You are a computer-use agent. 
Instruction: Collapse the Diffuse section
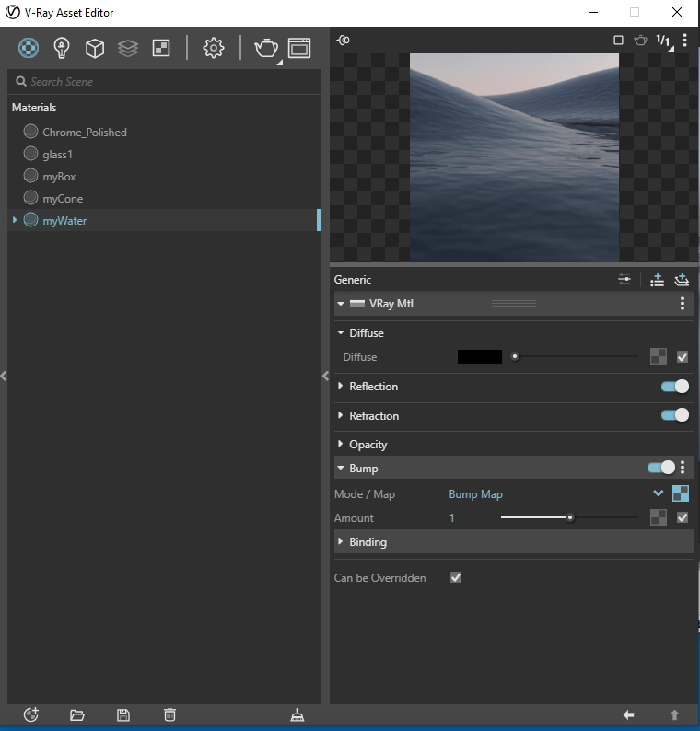point(341,332)
